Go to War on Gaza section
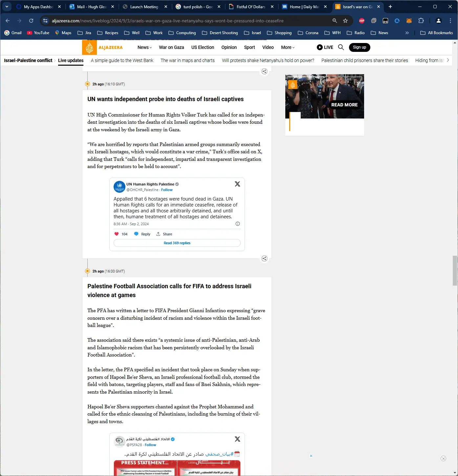 click(171, 47)
